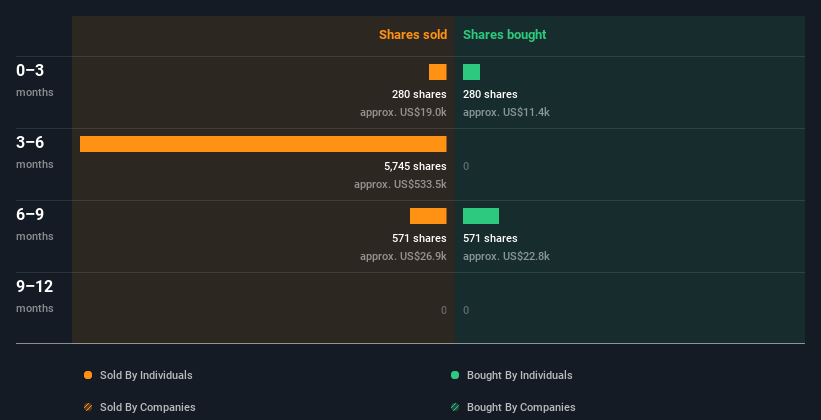This screenshot has width=821, height=420.
Task: Click the 9–12 months row label
Action: tap(35, 296)
